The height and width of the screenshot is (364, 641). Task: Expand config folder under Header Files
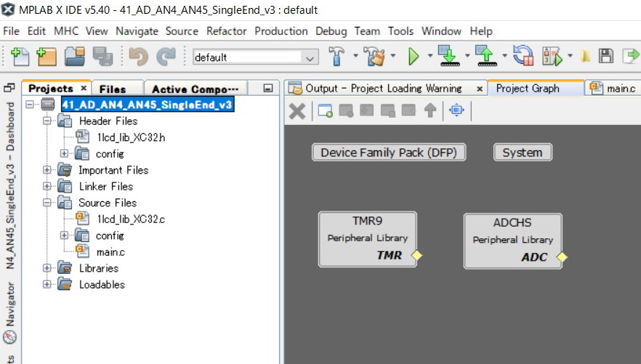[x=64, y=153]
